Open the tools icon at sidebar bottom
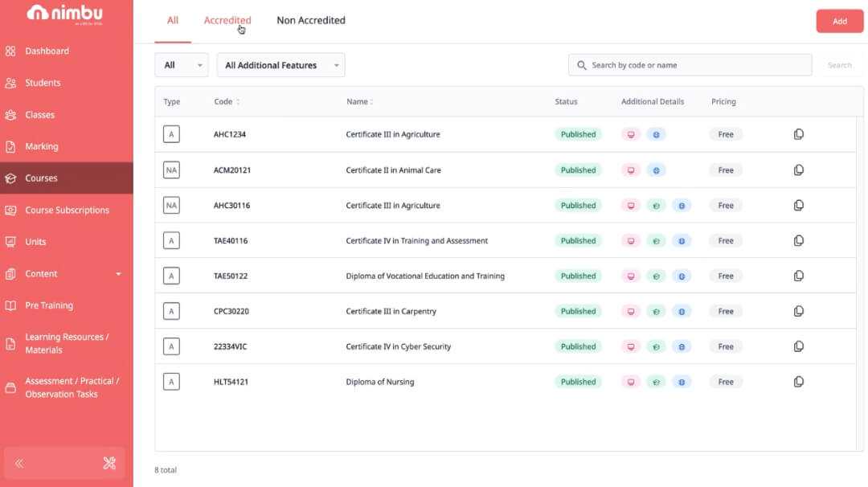 click(108, 462)
